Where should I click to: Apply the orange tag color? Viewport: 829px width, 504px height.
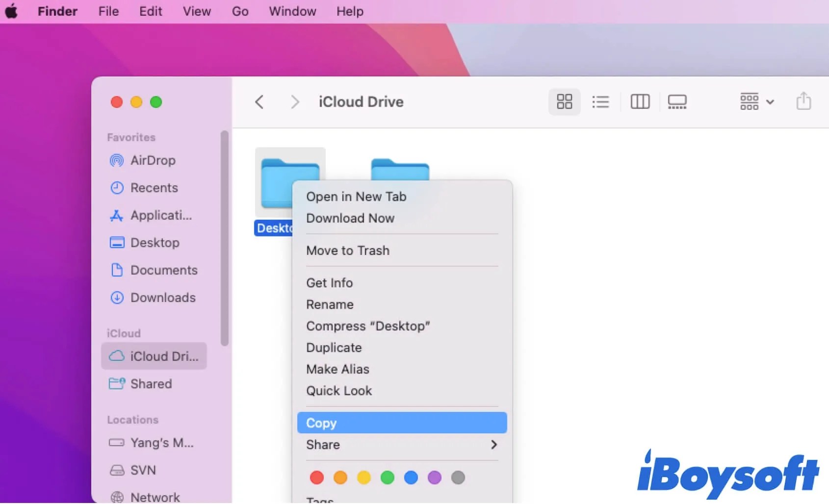click(340, 478)
